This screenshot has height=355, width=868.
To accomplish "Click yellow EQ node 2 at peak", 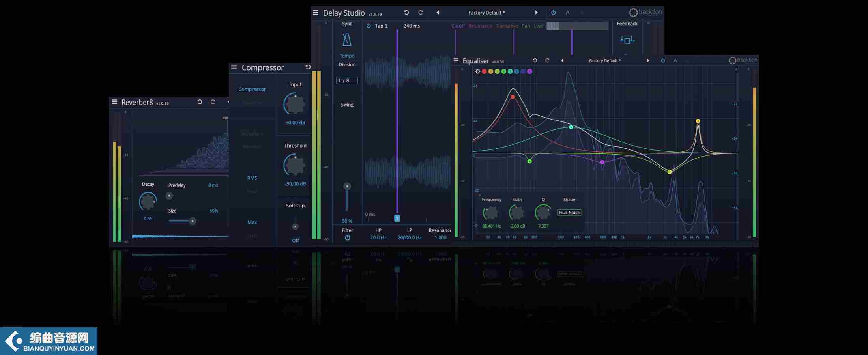I will [x=698, y=121].
